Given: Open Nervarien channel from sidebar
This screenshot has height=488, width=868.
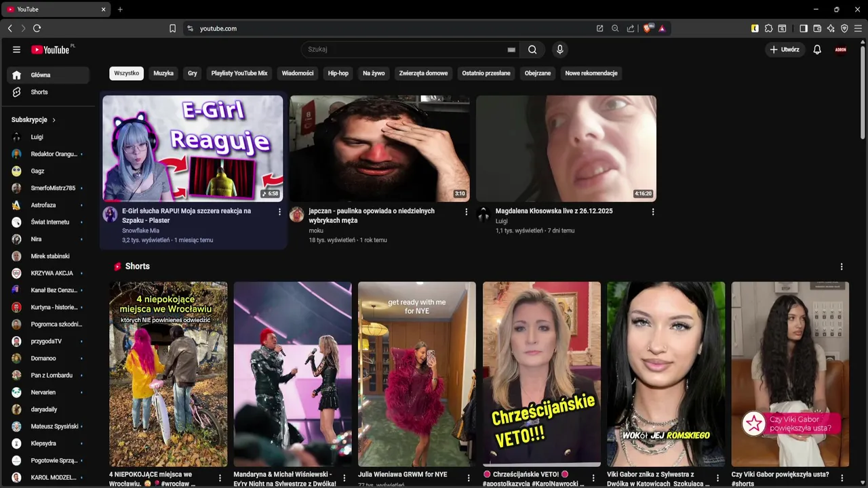Looking at the screenshot, I should pos(48,392).
